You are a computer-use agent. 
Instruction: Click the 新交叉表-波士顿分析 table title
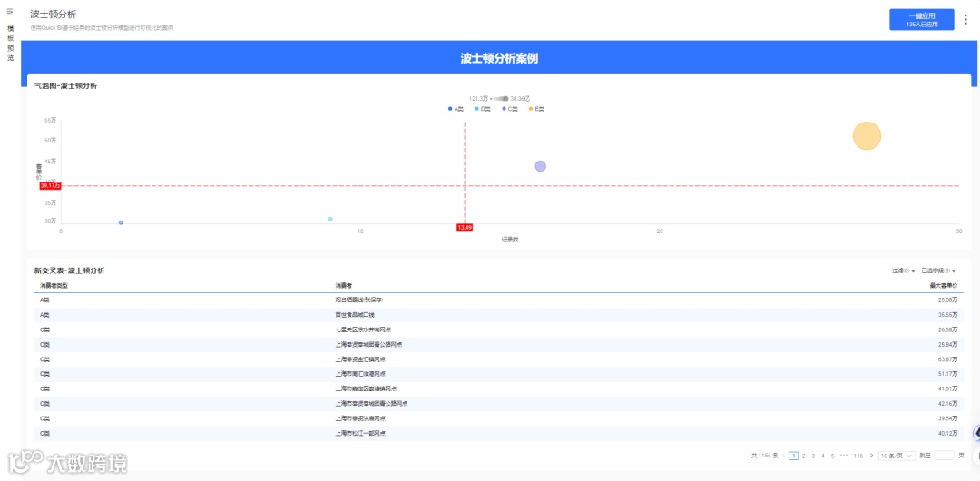point(69,270)
